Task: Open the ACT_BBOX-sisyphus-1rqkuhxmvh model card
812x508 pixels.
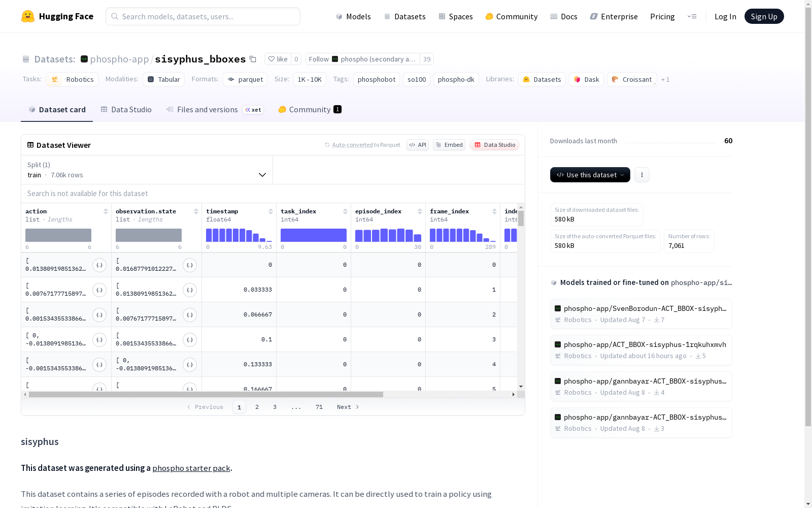Action: [x=641, y=350]
